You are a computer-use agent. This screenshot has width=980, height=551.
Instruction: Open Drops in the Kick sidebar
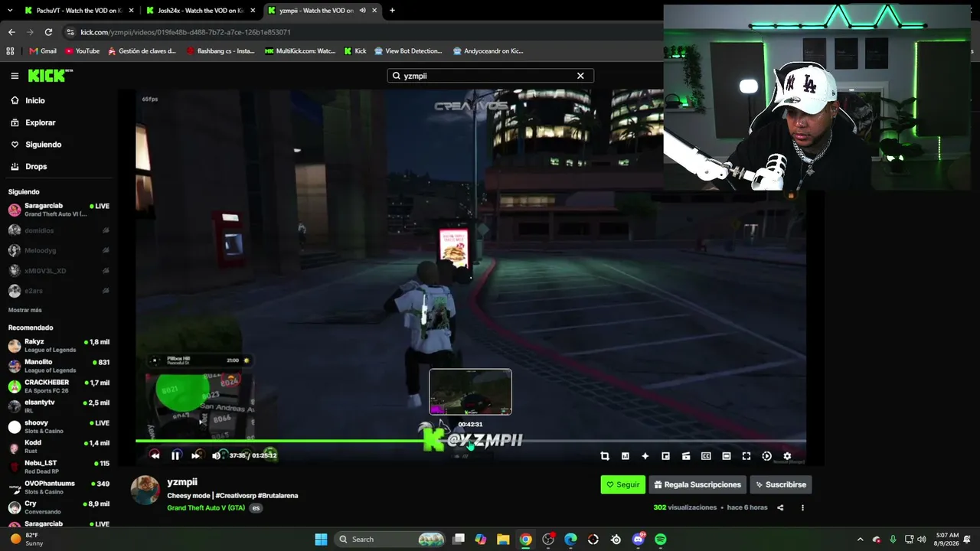tap(36, 166)
